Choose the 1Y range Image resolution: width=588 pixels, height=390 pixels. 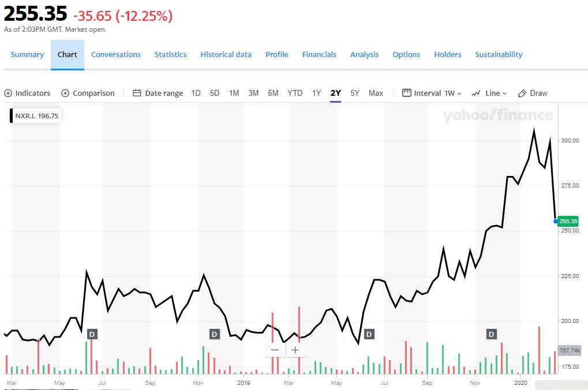316,93
